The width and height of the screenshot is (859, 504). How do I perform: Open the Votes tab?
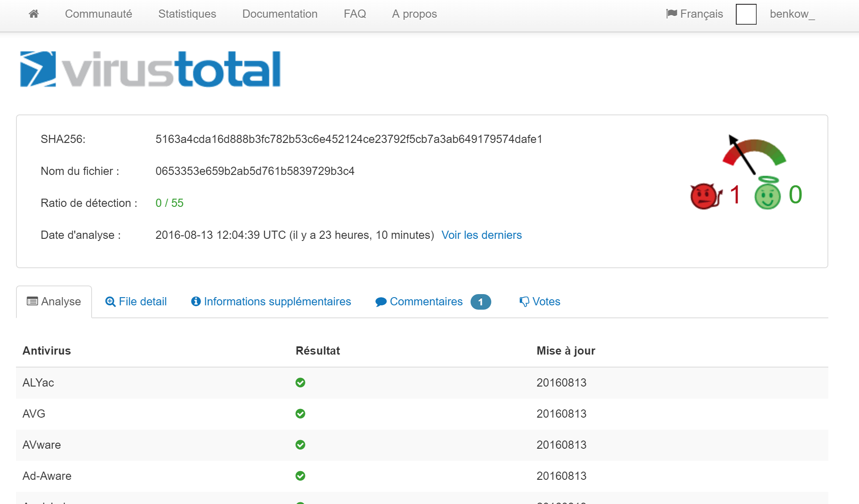coord(540,301)
